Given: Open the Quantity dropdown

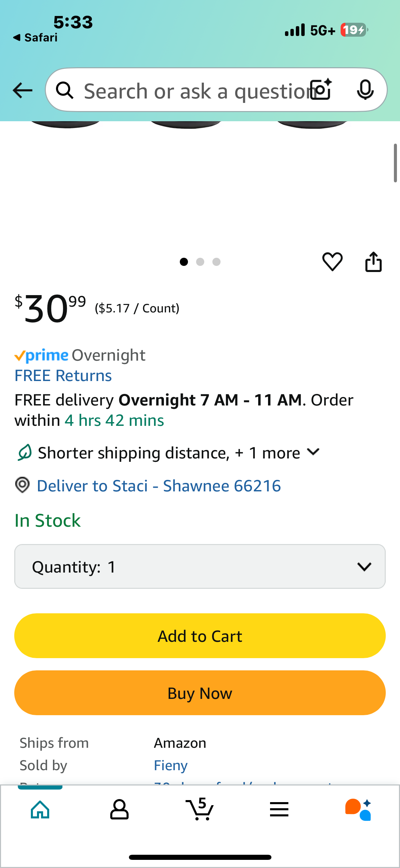Looking at the screenshot, I should click(x=200, y=566).
